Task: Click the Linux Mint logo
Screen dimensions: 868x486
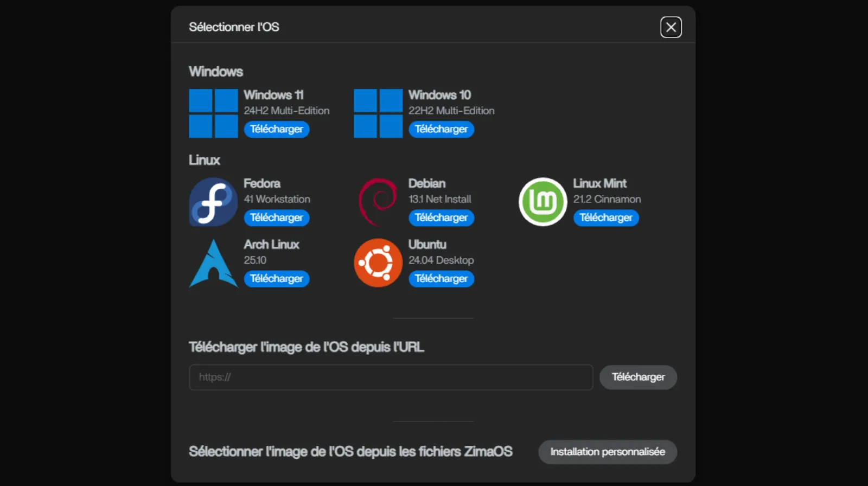Action: [542, 202]
